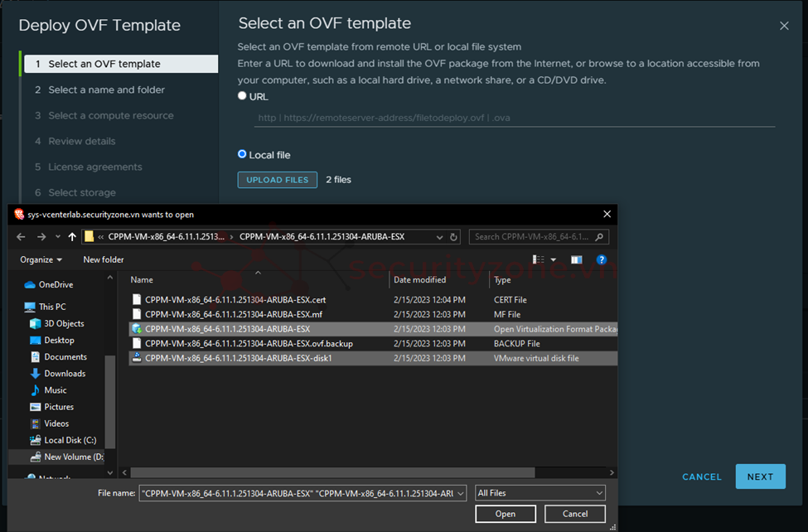Click the Music note icon in sidebar
The width and height of the screenshot is (808, 532).
tap(35, 390)
